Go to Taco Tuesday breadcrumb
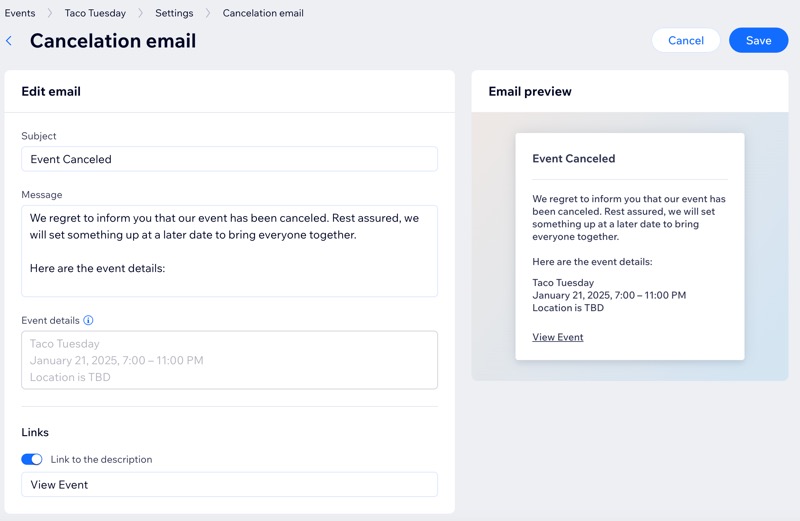The height and width of the screenshot is (521, 800). (x=95, y=13)
